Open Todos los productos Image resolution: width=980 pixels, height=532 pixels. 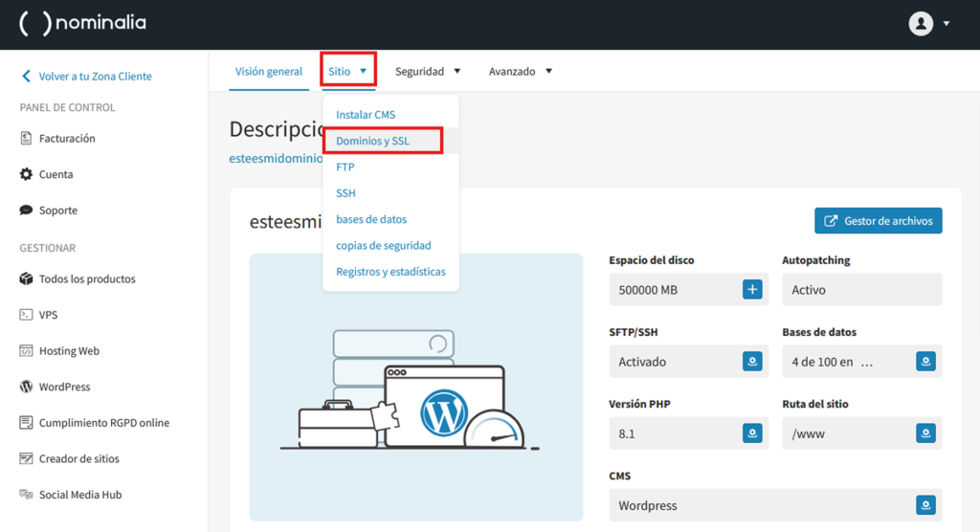point(87,278)
